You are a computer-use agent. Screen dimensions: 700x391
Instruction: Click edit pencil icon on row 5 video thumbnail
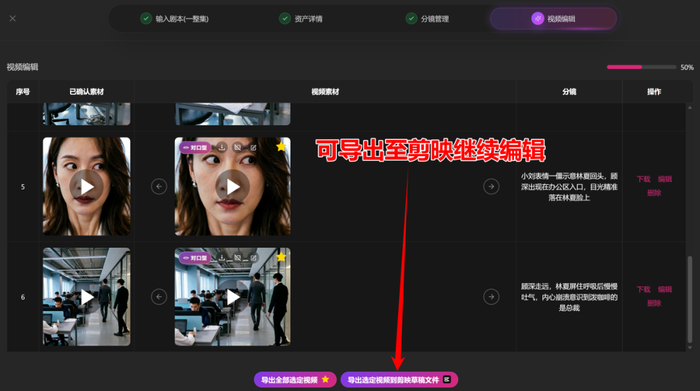coord(253,147)
